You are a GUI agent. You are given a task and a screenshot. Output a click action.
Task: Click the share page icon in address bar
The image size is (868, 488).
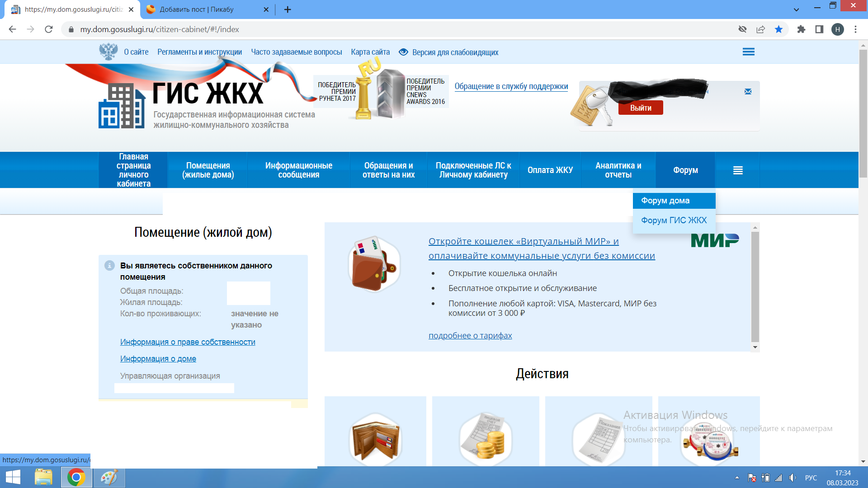pyautogui.click(x=760, y=29)
